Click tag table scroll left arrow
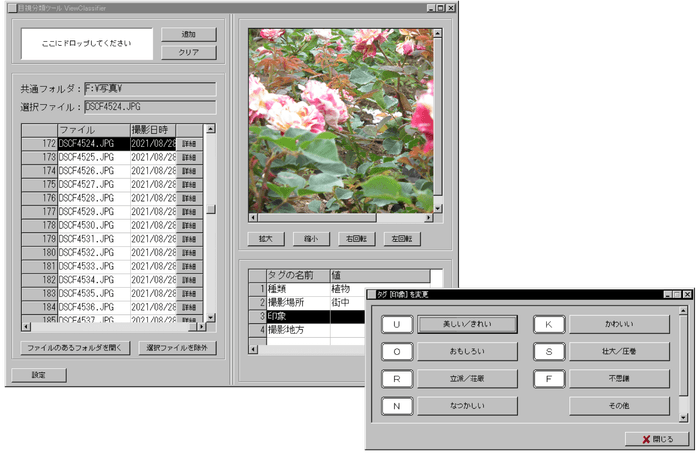This screenshot has width=700, height=454. [253, 349]
